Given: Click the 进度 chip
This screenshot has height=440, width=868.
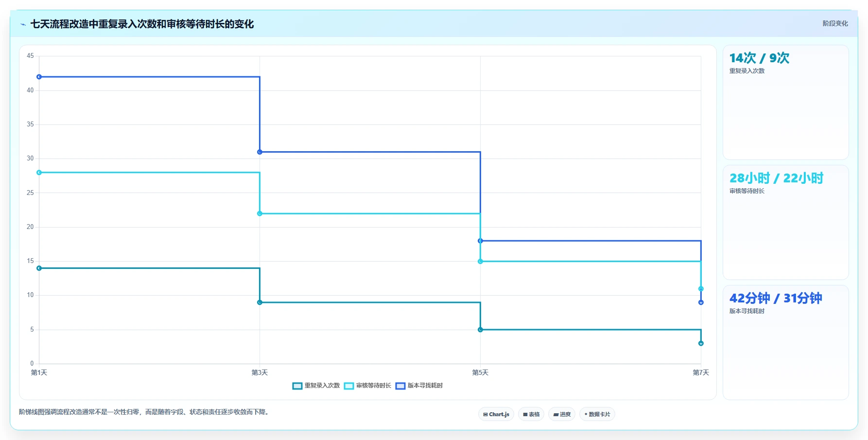Looking at the screenshot, I should tap(562, 414).
